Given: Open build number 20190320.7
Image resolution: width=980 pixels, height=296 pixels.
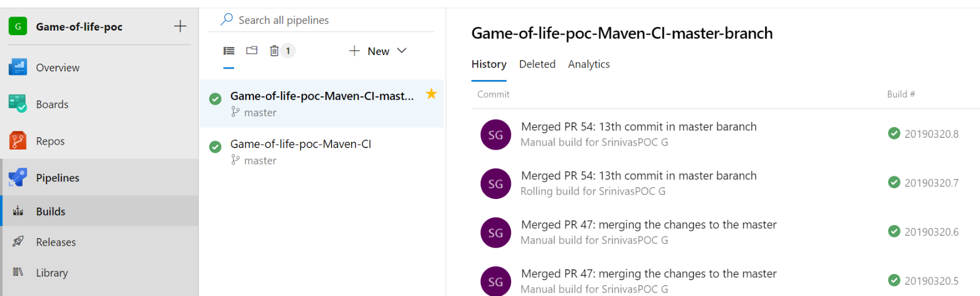Looking at the screenshot, I should (931, 183).
